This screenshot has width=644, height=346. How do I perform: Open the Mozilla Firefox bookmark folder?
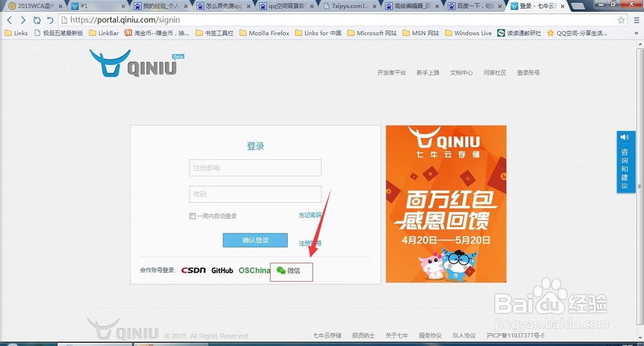coord(265,33)
